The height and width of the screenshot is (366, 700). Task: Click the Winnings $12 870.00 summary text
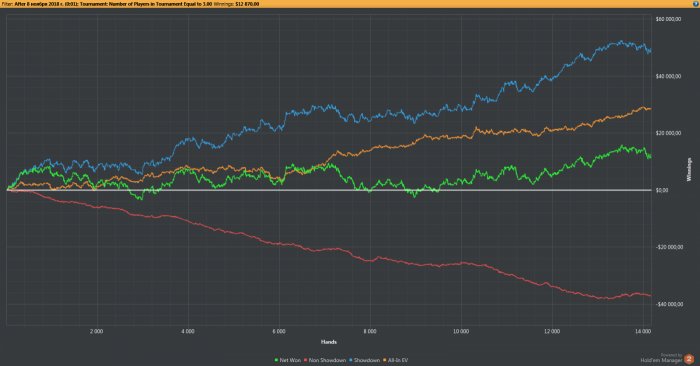[x=237, y=4]
